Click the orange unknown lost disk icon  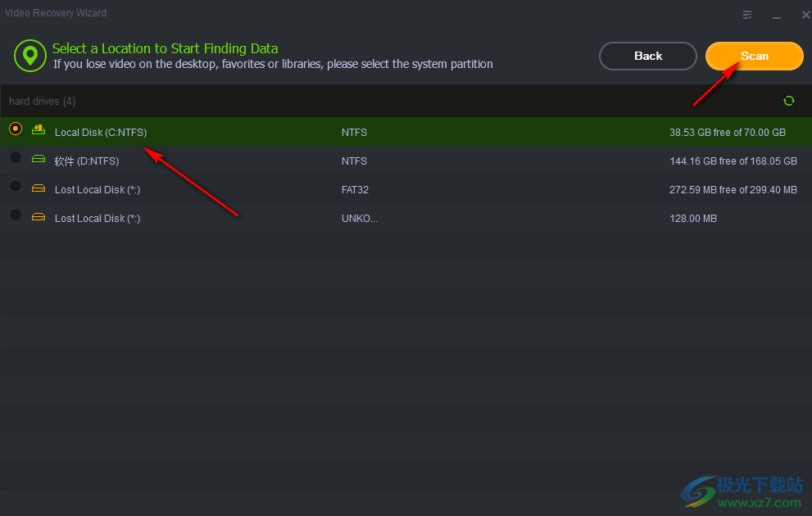39,217
